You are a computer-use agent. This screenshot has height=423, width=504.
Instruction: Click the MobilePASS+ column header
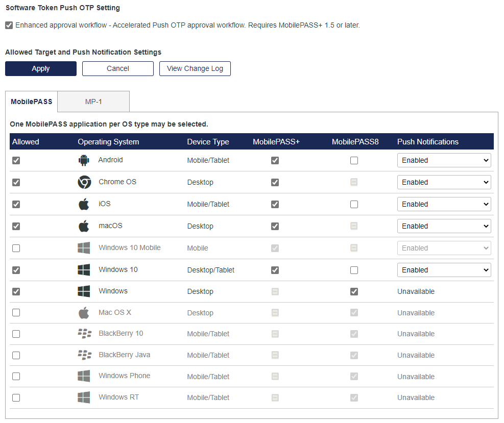[x=276, y=142]
